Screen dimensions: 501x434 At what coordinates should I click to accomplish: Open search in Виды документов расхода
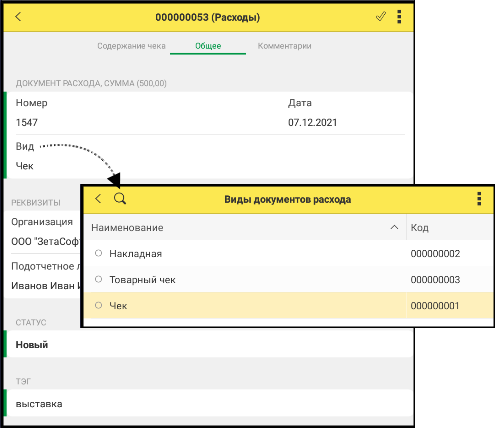(120, 199)
